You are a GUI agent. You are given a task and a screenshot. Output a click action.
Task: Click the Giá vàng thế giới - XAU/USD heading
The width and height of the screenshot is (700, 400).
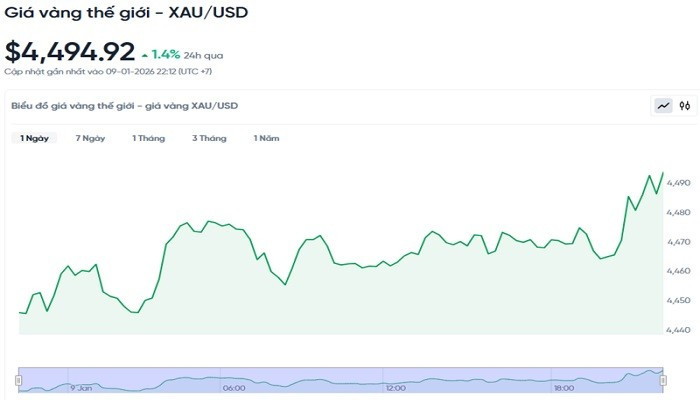pyautogui.click(x=127, y=13)
